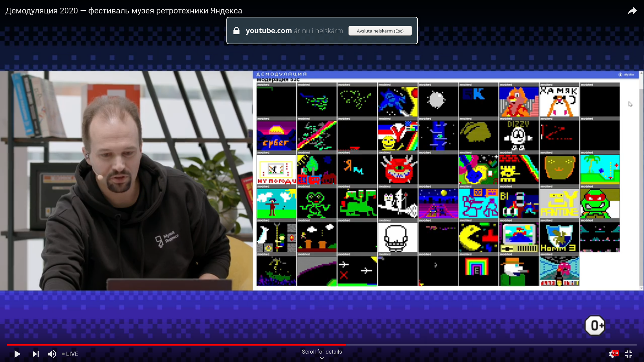Exit fullscreen with the bottom-right icon
Image resolution: width=644 pixels, height=362 pixels.
[x=629, y=354]
